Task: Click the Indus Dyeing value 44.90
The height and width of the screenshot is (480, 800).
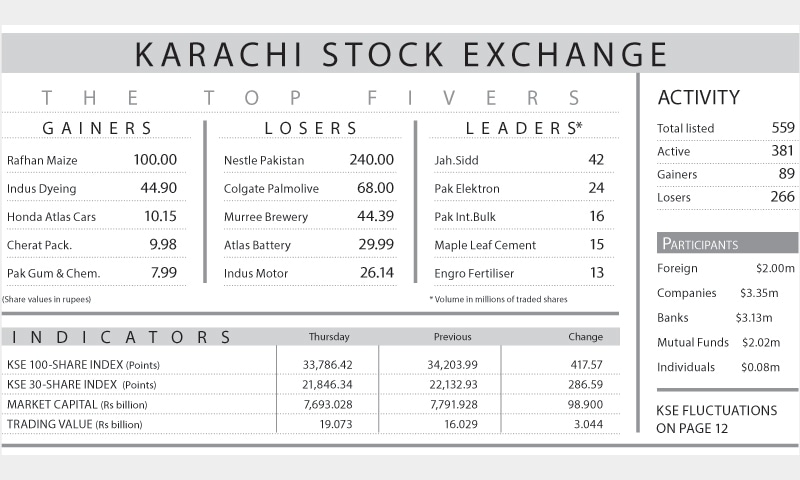Action: click(159, 188)
